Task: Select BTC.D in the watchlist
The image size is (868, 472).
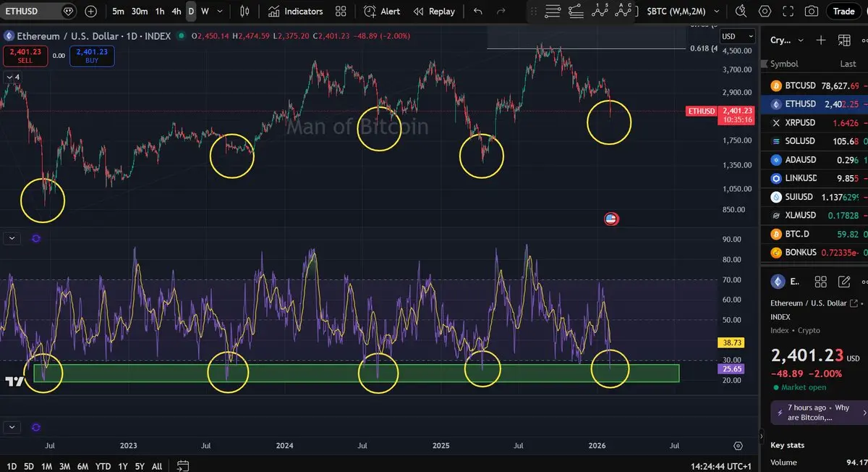Action: [816, 234]
